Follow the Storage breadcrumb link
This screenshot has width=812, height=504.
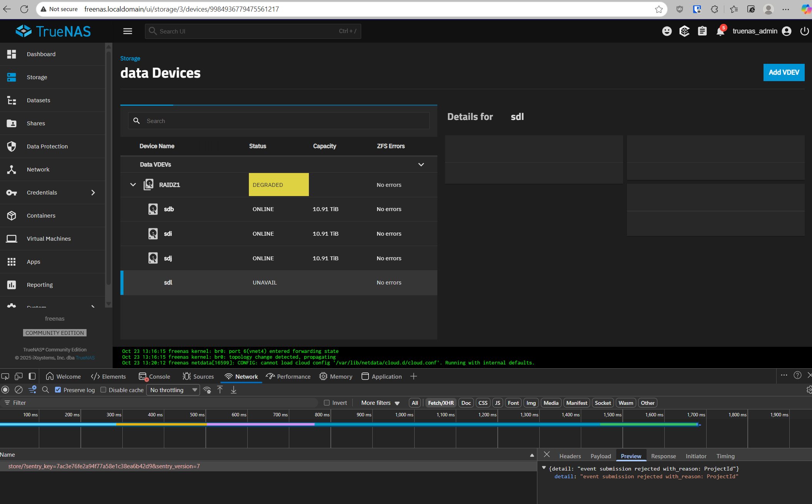click(x=130, y=58)
